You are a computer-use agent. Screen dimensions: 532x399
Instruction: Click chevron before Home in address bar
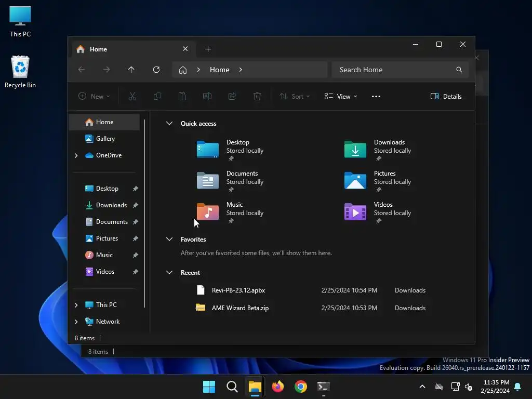pos(198,70)
